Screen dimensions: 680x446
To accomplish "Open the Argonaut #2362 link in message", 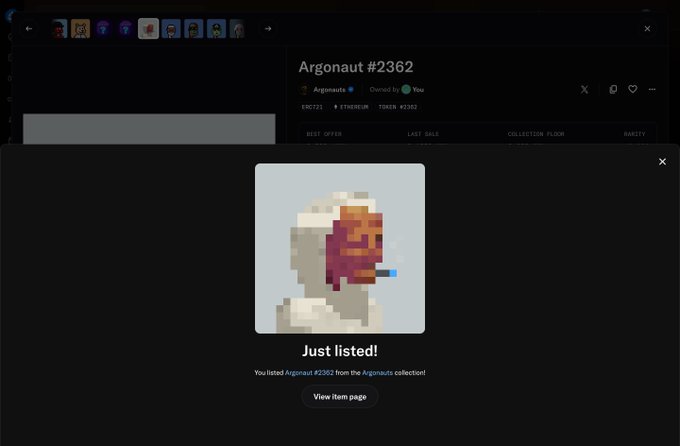I will click(x=309, y=373).
